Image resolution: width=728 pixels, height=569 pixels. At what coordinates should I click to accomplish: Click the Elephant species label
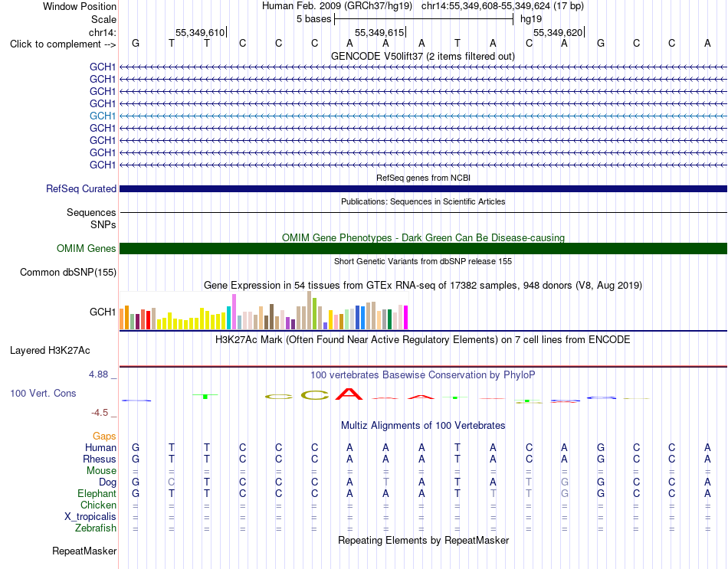(x=97, y=493)
